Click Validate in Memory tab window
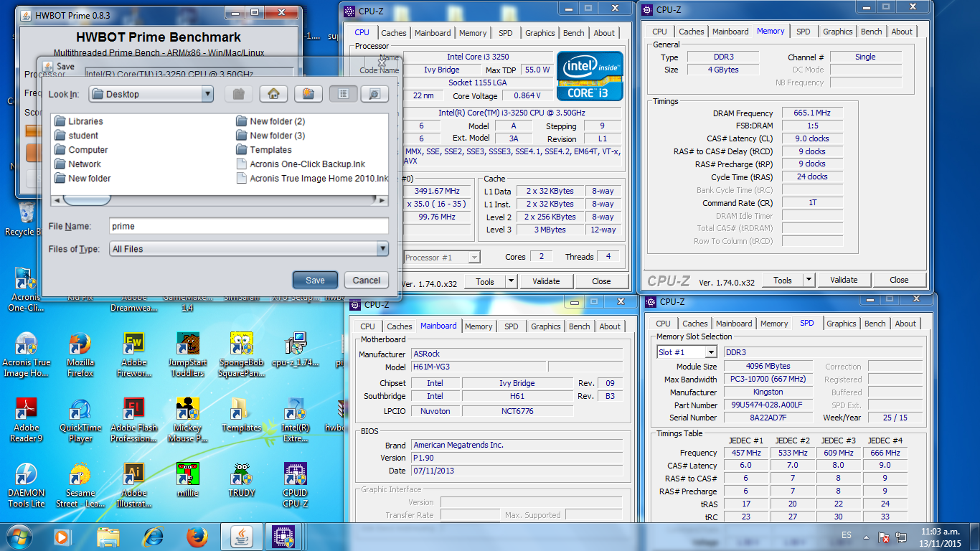Image resolution: width=980 pixels, height=551 pixels. [844, 280]
